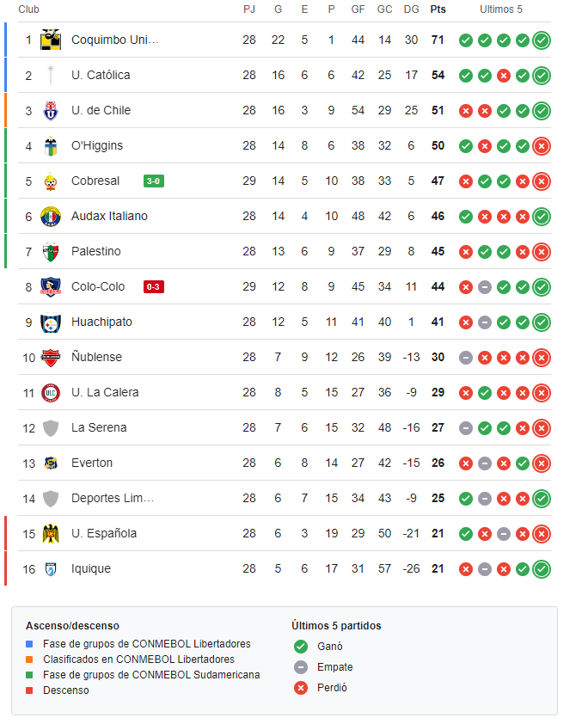Click the O'Higgins team crest

point(51,145)
